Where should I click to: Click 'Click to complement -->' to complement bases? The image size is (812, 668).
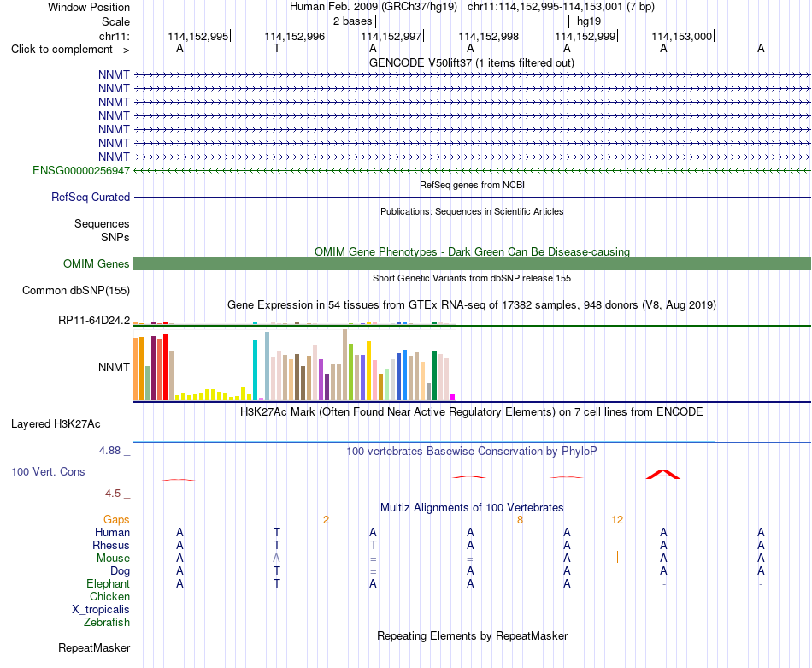pyautogui.click(x=70, y=50)
